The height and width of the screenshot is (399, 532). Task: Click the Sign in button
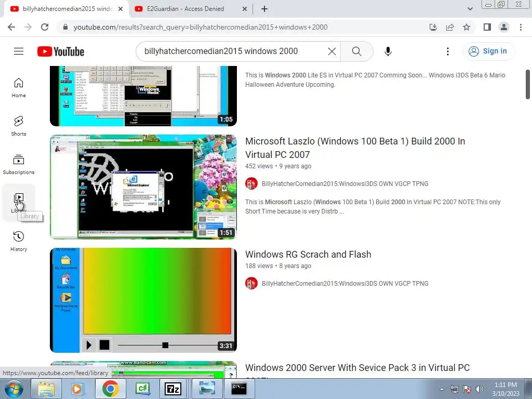click(488, 51)
